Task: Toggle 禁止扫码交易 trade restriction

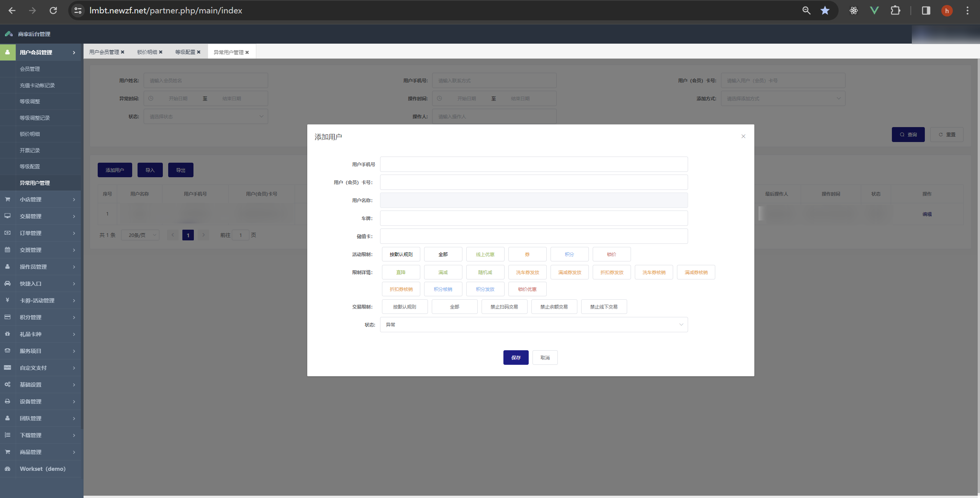Action: click(504, 307)
